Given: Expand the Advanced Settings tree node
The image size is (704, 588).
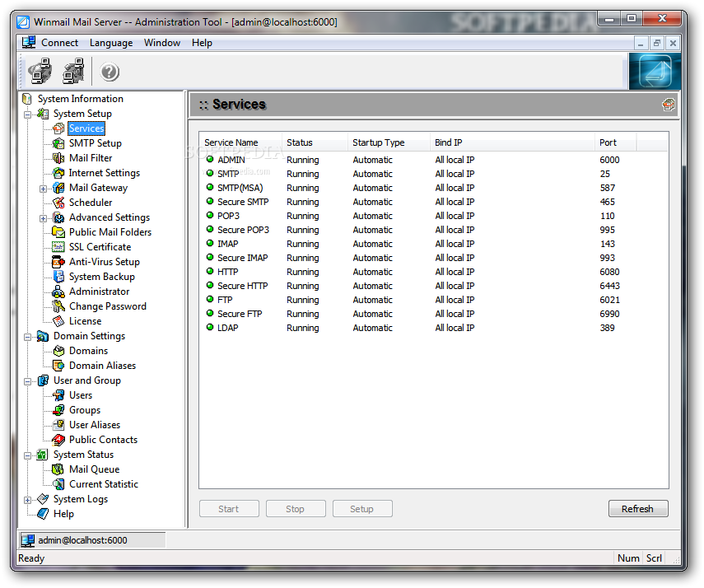Looking at the screenshot, I should pyautogui.click(x=43, y=218).
